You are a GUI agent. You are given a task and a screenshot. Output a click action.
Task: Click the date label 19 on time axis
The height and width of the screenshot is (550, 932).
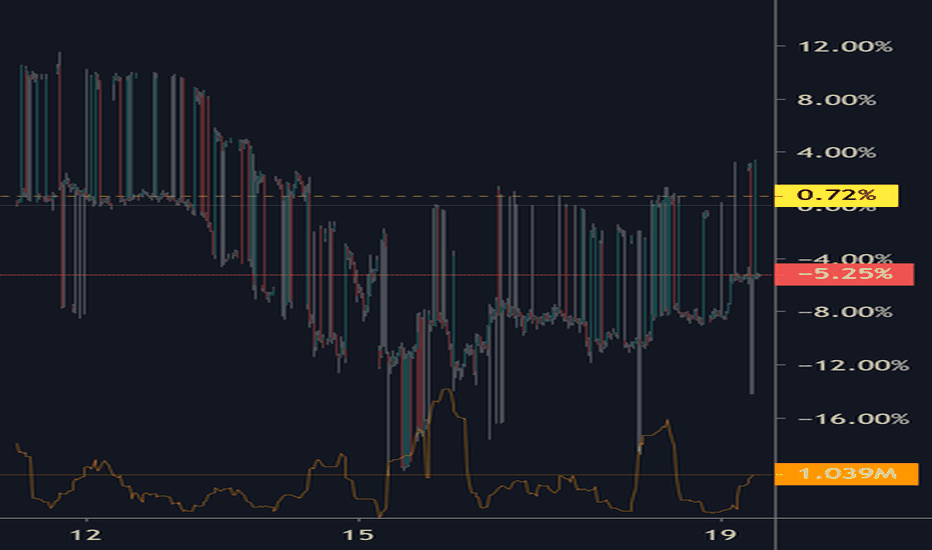click(x=720, y=535)
